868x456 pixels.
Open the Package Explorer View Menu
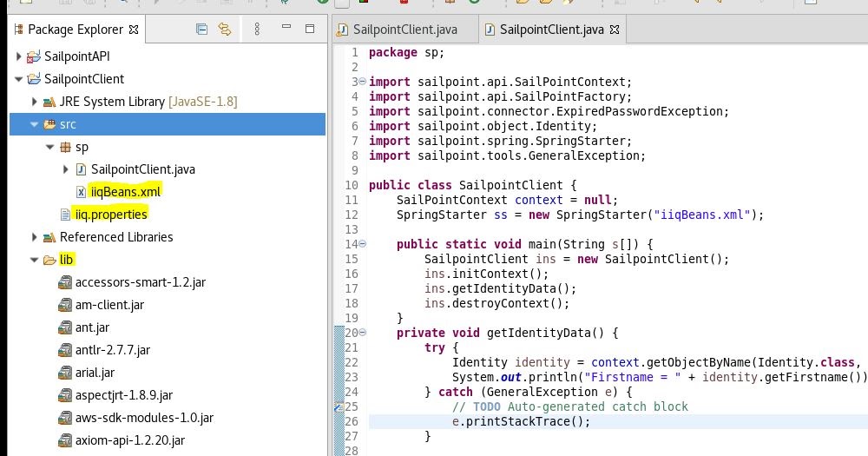point(257,29)
